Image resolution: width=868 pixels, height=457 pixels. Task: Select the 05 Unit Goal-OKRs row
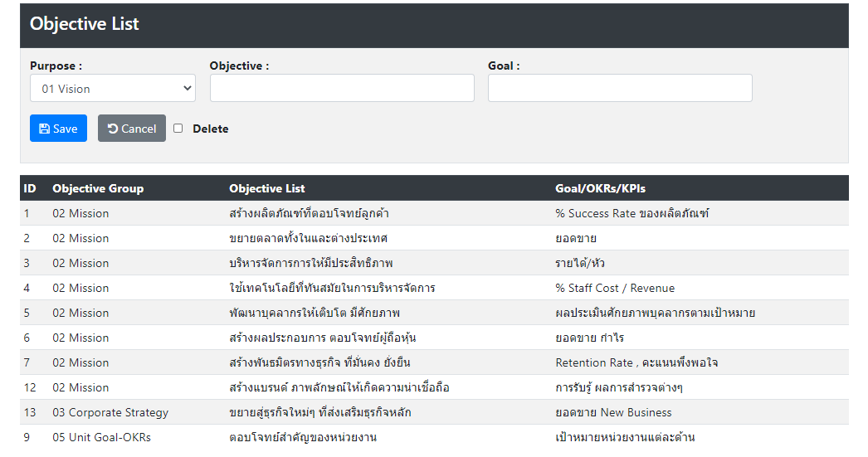pyautogui.click(x=434, y=437)
